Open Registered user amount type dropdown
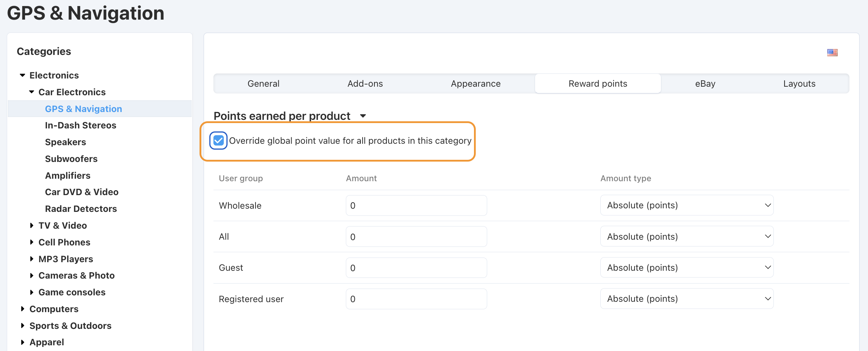 pos(687,299)
